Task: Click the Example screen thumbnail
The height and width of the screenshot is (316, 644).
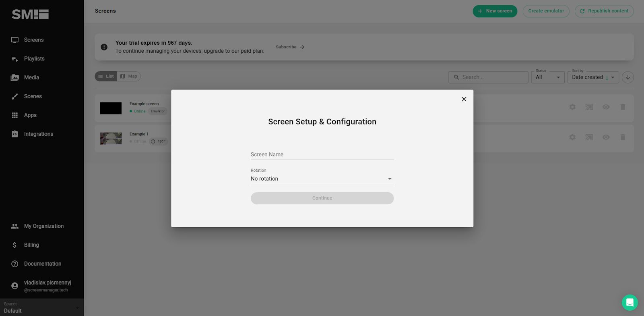Action: pos(111,108)
